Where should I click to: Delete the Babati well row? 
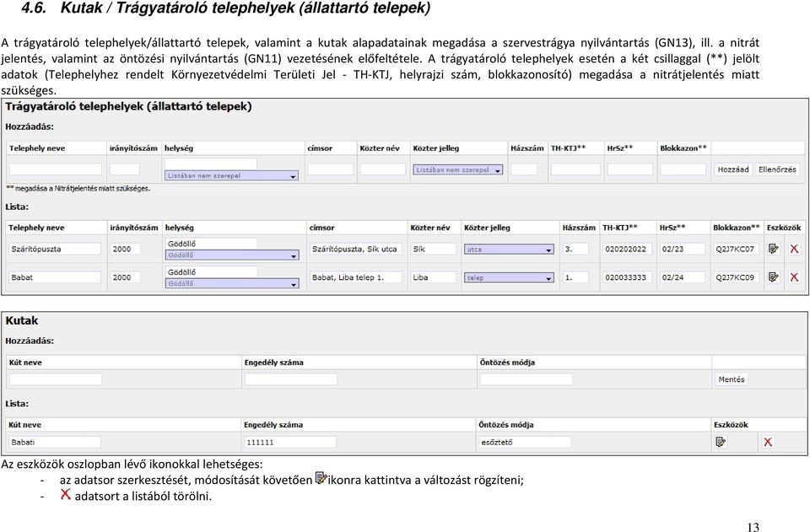[x=768, y=442]
